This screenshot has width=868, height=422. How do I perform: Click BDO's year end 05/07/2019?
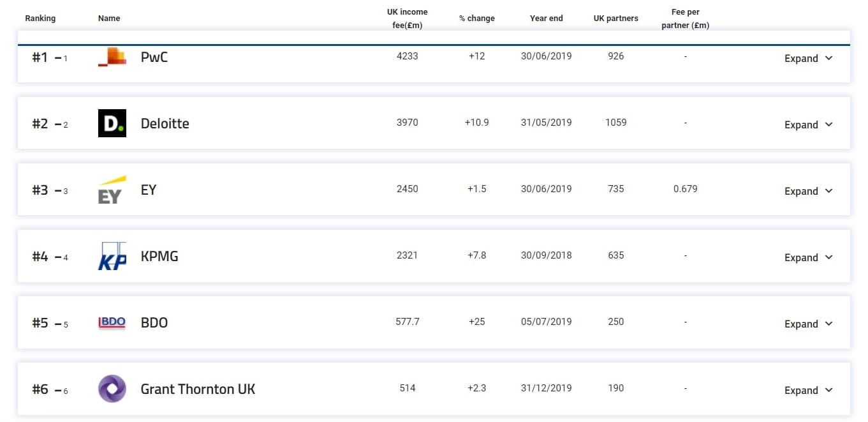pyautogui.click(x=547, y=321)
